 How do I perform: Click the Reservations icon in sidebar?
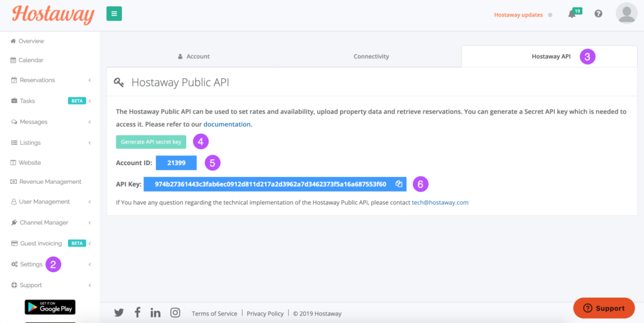point(14,80)
